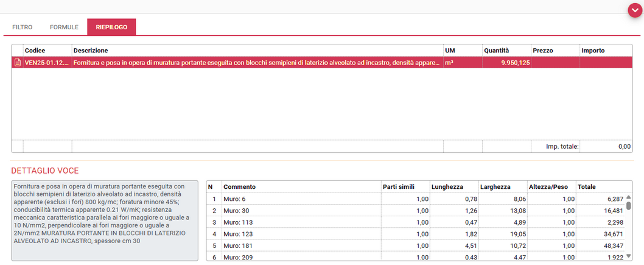Click Lunghezza value 4,51 for Muro: 181

[x=453, y=246]
